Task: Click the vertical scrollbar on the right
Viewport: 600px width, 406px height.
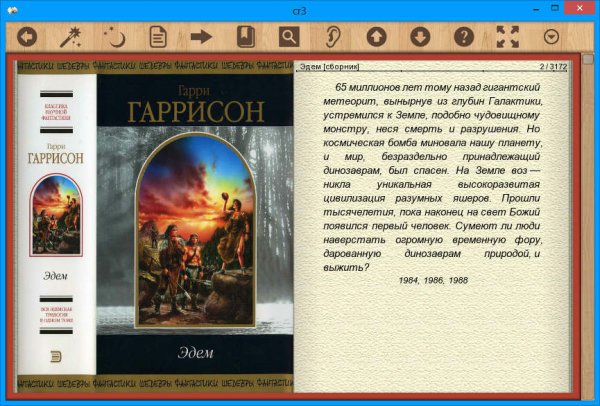Action: click(587, 227)
